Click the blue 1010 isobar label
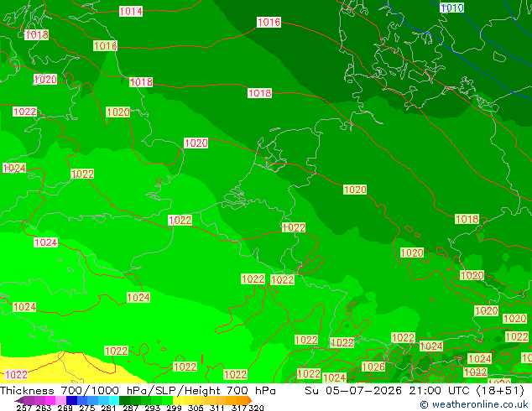The width and height of the screenshot is (532, 411). pyautogui.click(x=452, y=8)
